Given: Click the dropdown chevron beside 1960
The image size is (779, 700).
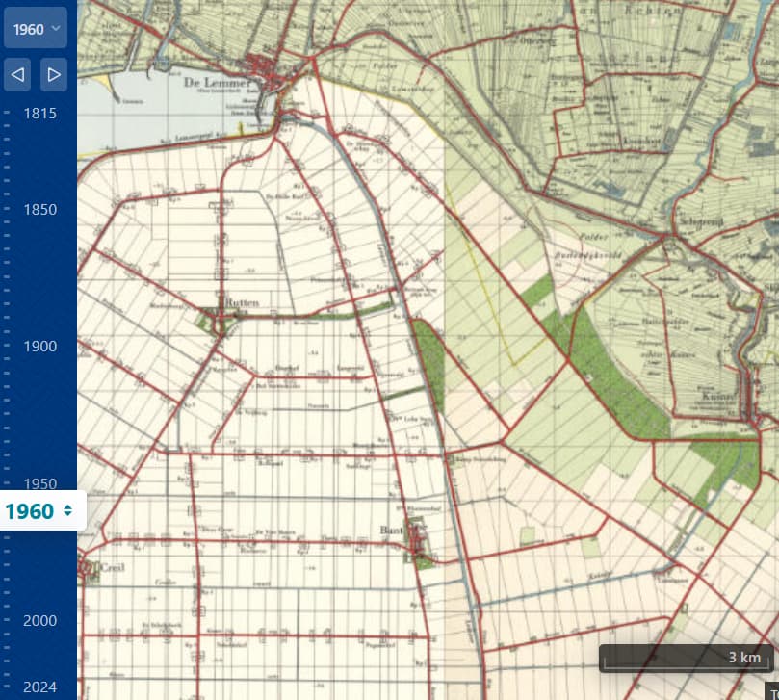Looking at the screenshot, I should pyautogui.click(x=56, y=29).
